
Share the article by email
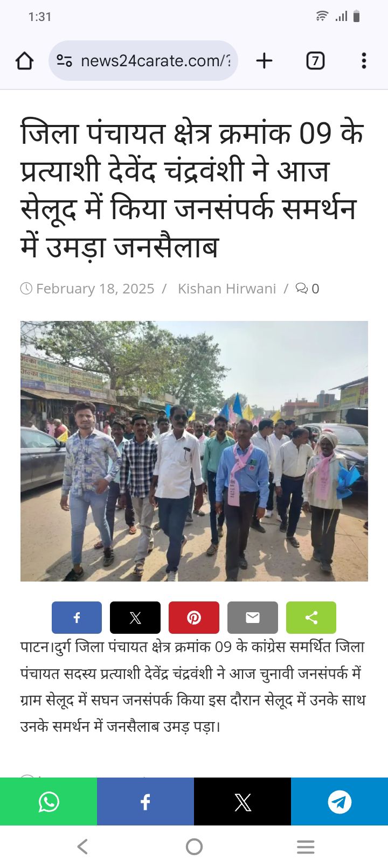pyautogui.click(x=253, y=618)
